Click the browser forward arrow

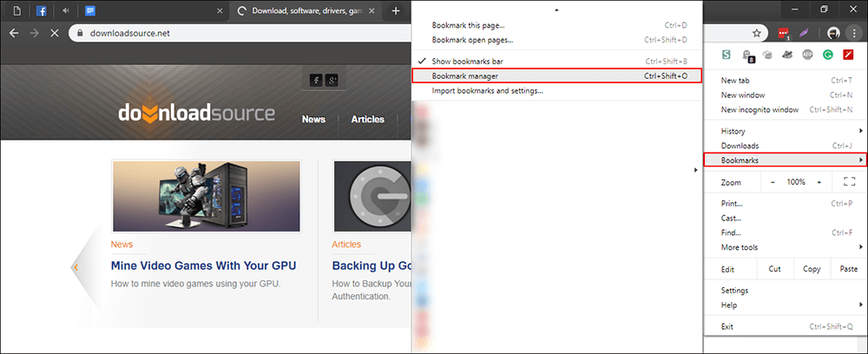34,33
